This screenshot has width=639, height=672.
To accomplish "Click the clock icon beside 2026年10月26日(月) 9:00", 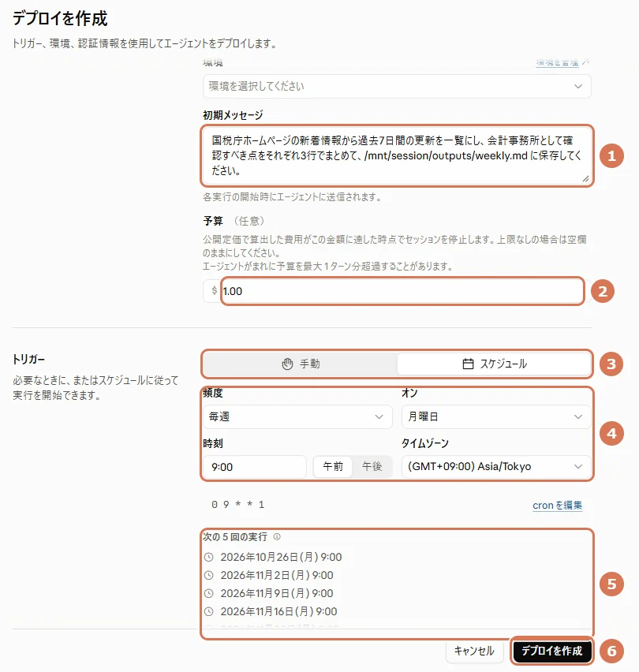I will click(209, 557).
